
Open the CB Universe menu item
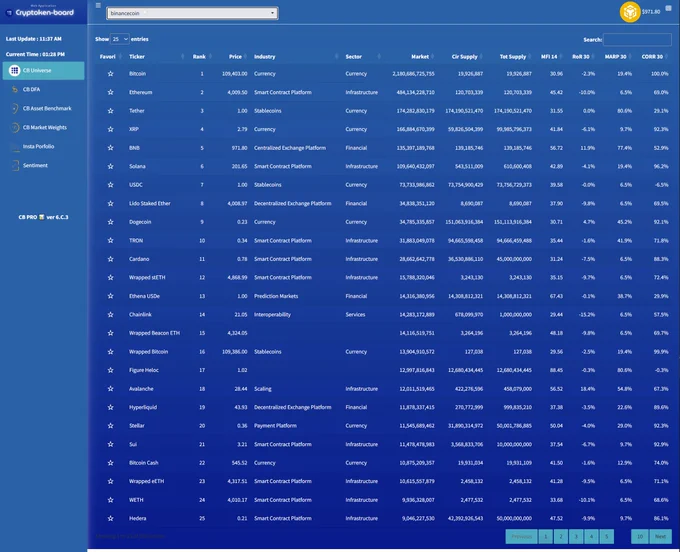[43, 71]
